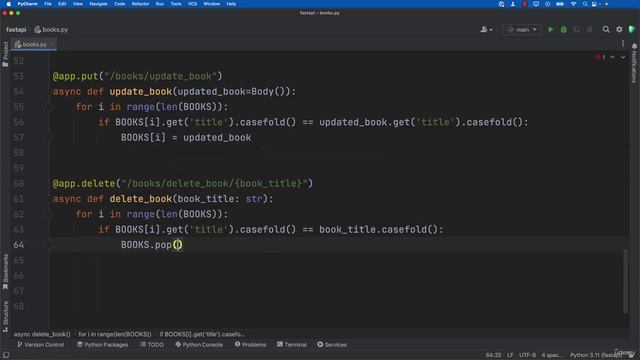The width and height of the screenshot is (640, 360).
Task: Open the Navigate menu
Action: pyautogui.click(x=98, y=4)
